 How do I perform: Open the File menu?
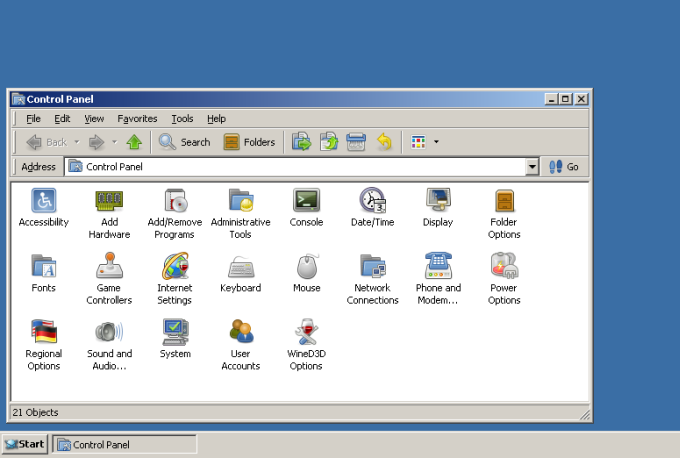[33, 118]
